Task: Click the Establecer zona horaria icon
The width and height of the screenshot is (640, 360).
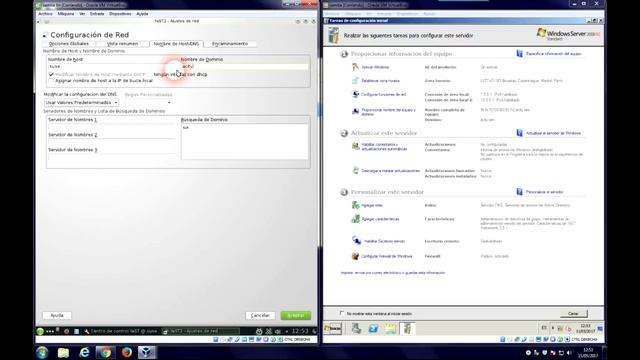Action: 355,80
